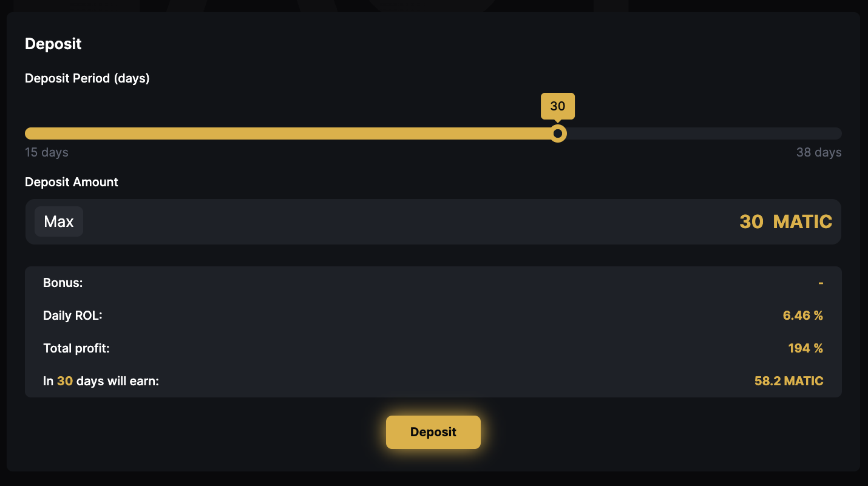
Task: Click the MATIC currency label in amount field
Action: click(x=802, y=221)
